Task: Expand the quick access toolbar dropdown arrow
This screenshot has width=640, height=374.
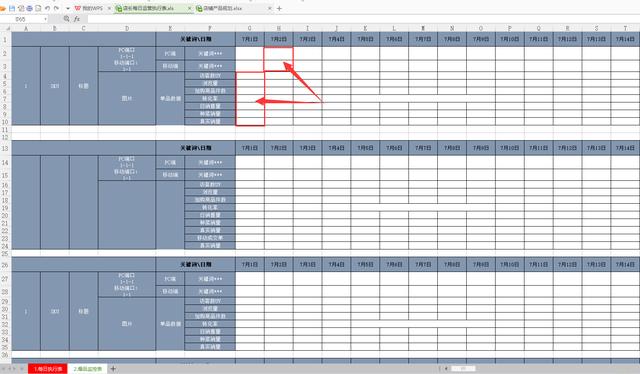Action: [67, 8]
